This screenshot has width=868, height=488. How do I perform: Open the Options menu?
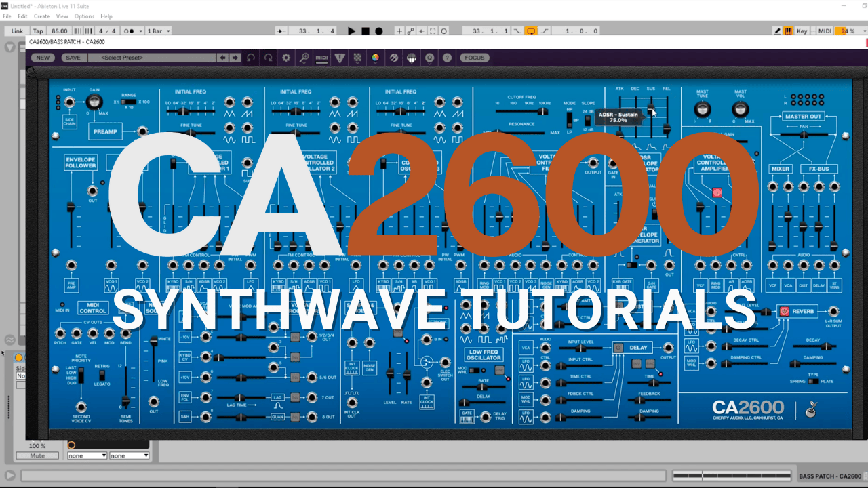[84, 16]
